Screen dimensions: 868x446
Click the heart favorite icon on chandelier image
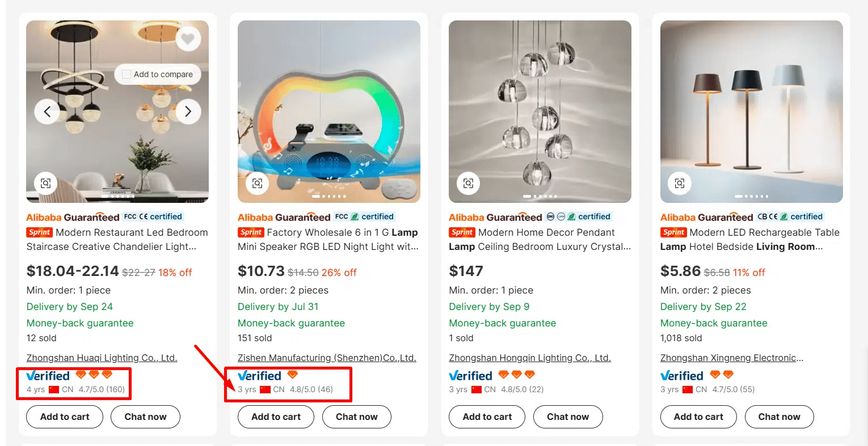point(188,40)
